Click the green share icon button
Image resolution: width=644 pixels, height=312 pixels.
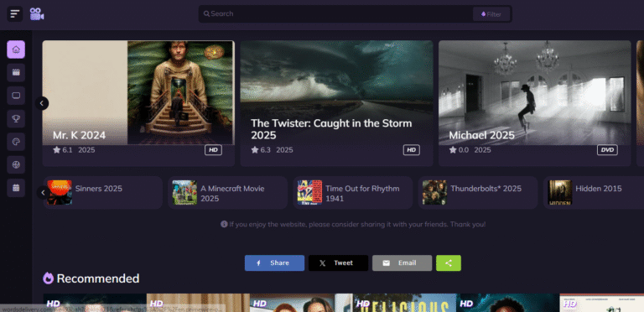click(x=449, y=263)
